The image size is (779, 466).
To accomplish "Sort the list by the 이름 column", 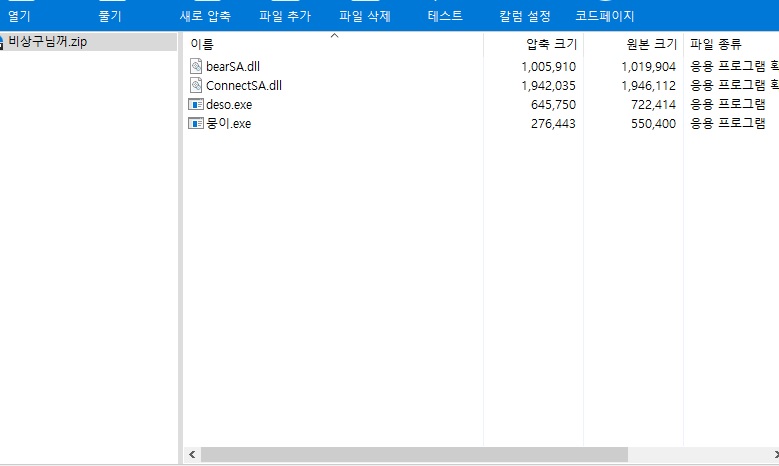I will pos(203,44).
